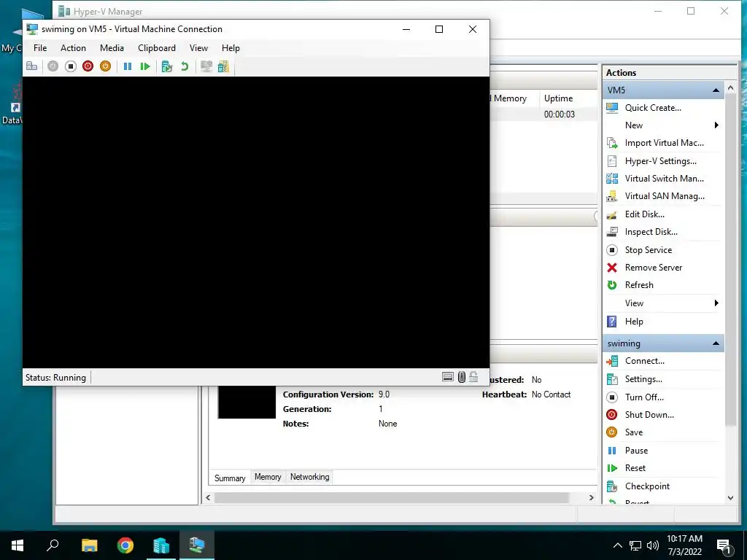The image size is (747, 560).
Task: Click the keyboard icon in the status bar
Action: (x=448, y=377)
